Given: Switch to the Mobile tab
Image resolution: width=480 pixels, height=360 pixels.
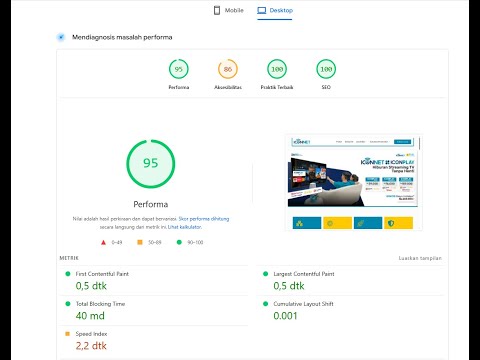Looking at the screenshot, I should tap(228, 10).
